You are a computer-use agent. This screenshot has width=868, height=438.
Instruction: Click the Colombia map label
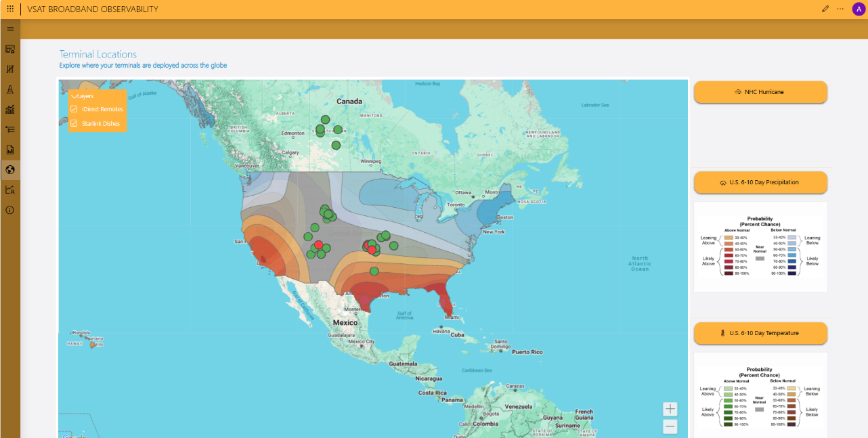click(x=485, y=424)
